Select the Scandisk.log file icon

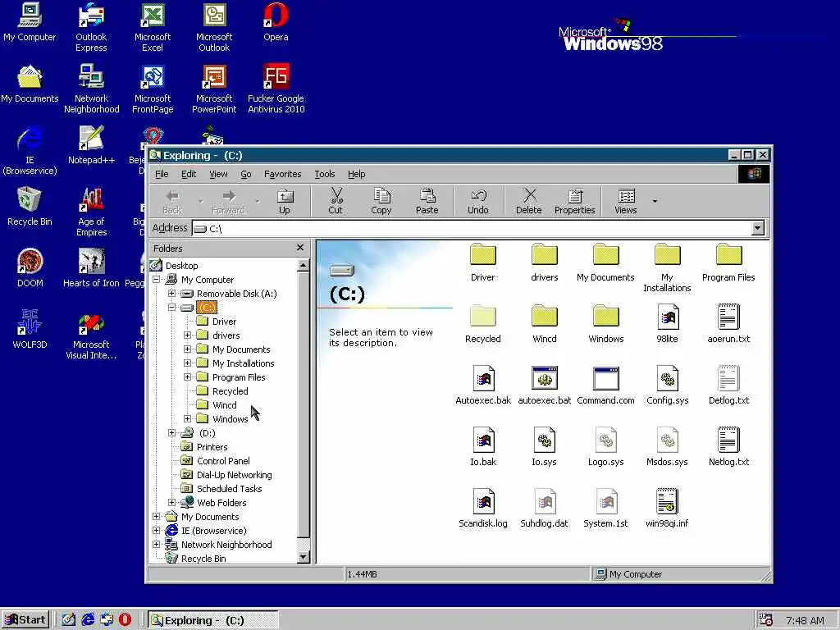pyautogui.click(x=482, y=509)
